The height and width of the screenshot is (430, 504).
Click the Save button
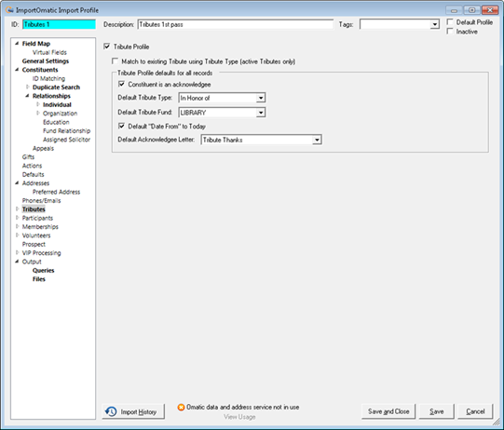437,411
